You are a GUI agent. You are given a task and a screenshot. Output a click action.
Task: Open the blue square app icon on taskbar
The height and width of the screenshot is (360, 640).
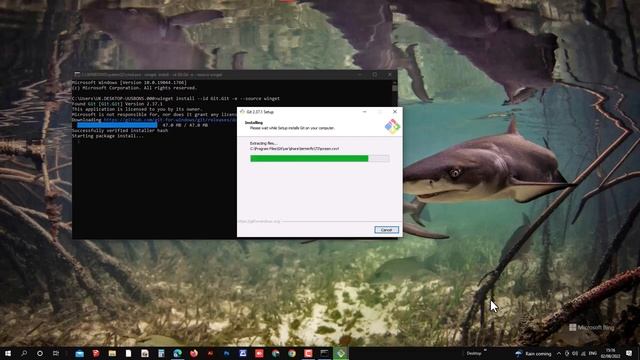(x=243, y=353)
